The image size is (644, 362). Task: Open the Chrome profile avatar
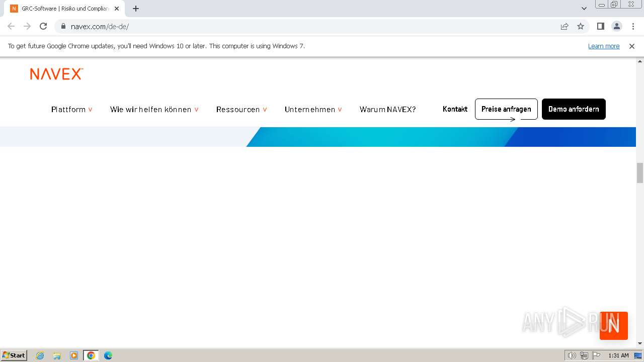coord(617,26)
